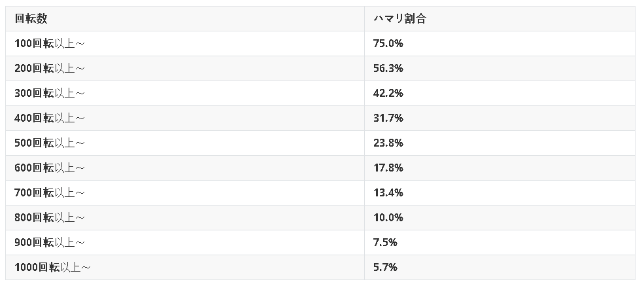Click the 回転数 column header
The height and width of the screenshot is (288, 644).
point(31,19)
